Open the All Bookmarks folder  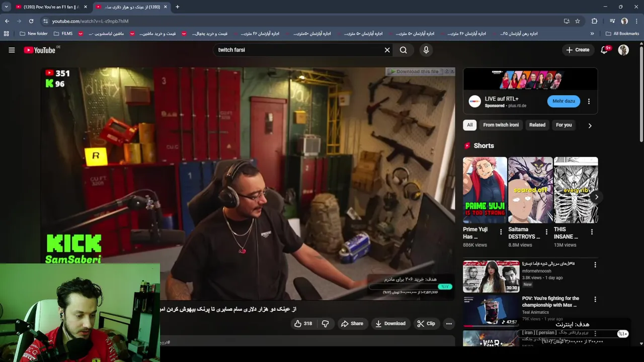(x=622, y=34)
